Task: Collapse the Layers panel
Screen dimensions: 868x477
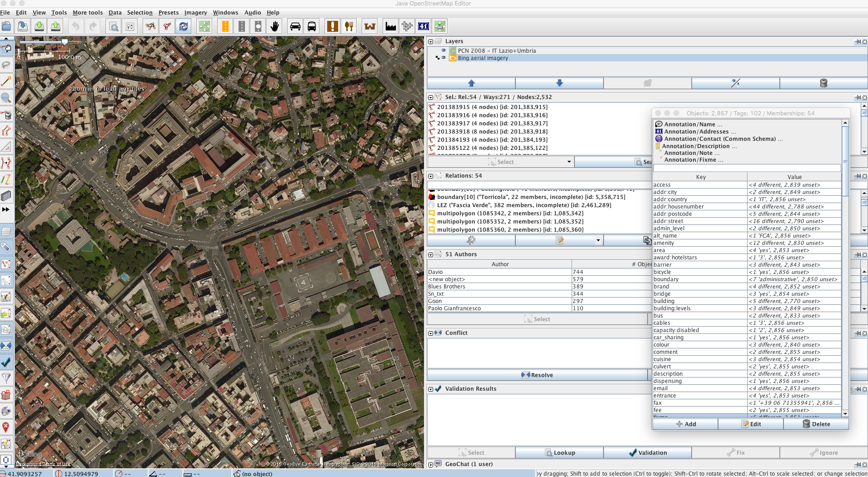Action: (x=430, y=41)
